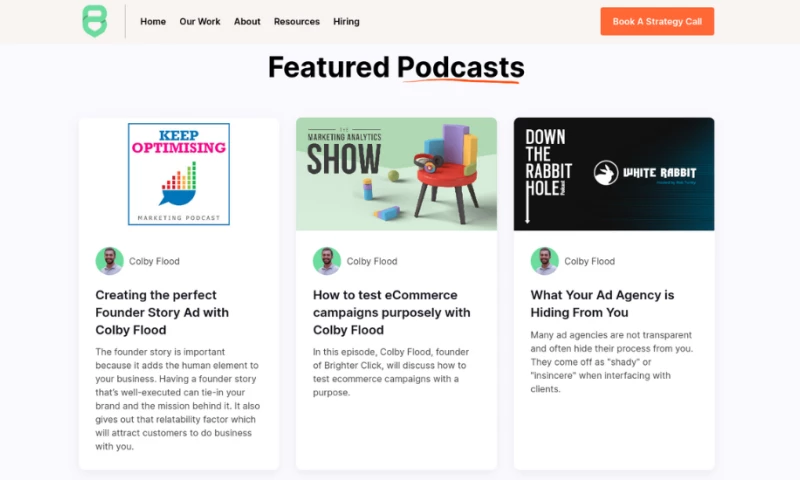The width and height of the screenshot is (800, 480).
Task: Click Colby Flood author name on first card
Action: coord(154,261)
